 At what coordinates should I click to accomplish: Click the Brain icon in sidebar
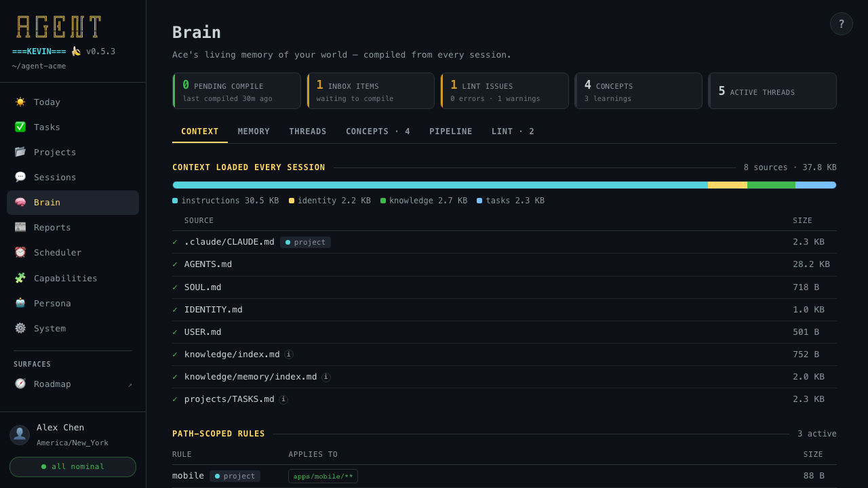tap(20, 202)
